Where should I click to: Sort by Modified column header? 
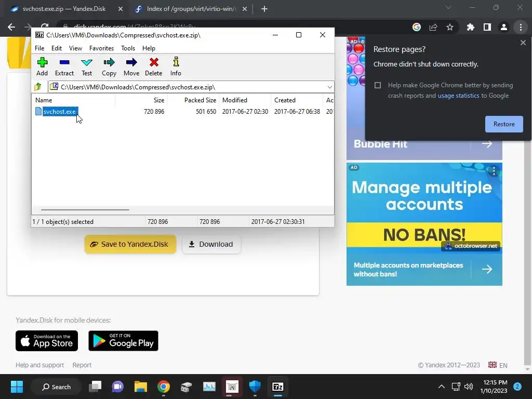coord(245,100)
